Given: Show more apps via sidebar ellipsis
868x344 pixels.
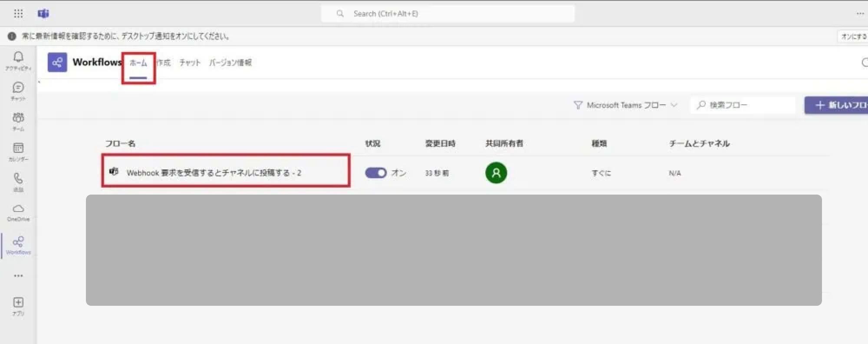Looking at the screenshot, I should [18, 276].
